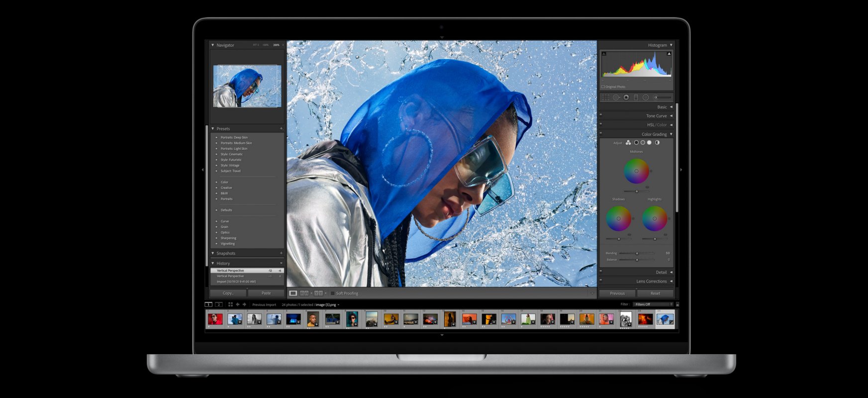868x398 pixels.
Task: Select the Spot Removal tool icon
Action: (x=616, y=98)
